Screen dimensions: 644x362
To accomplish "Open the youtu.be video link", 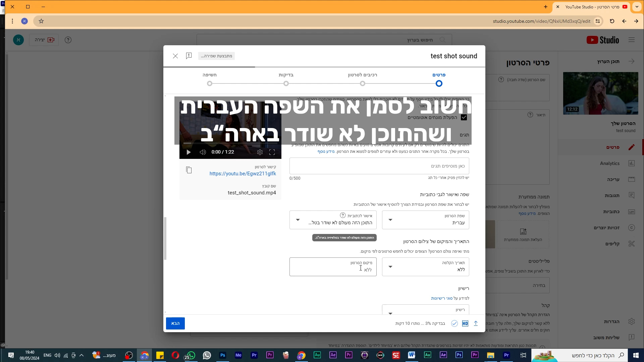I will (x=243, y=174).
